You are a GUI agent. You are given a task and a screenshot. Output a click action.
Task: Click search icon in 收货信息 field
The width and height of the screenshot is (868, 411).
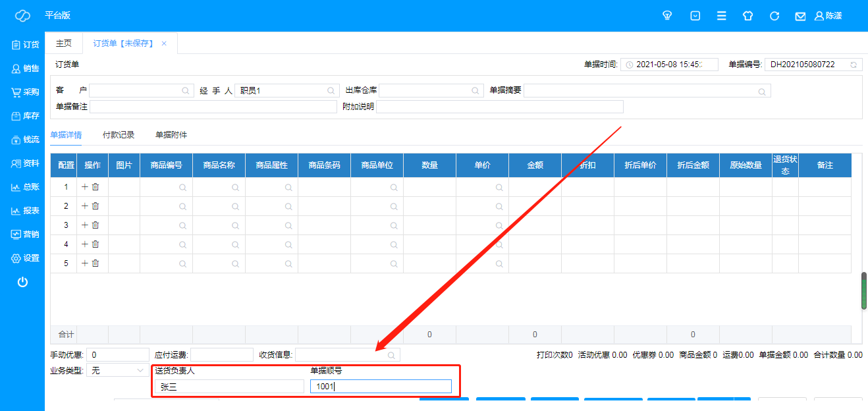tap(391, 355)
